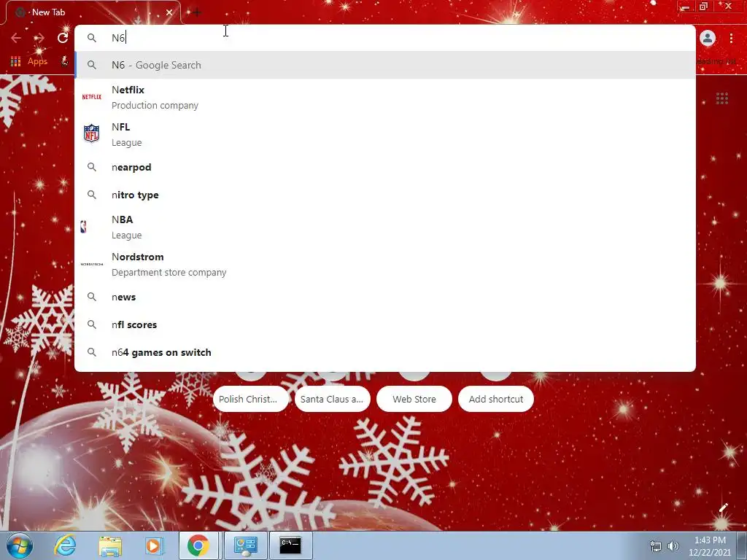Click in the address bar containing N6

(x=385, y=38)
